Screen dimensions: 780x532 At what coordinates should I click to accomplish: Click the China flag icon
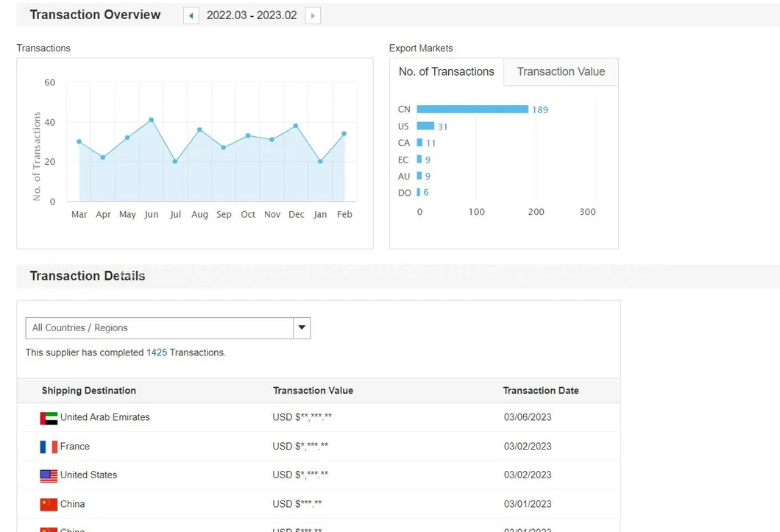(49, 505)
